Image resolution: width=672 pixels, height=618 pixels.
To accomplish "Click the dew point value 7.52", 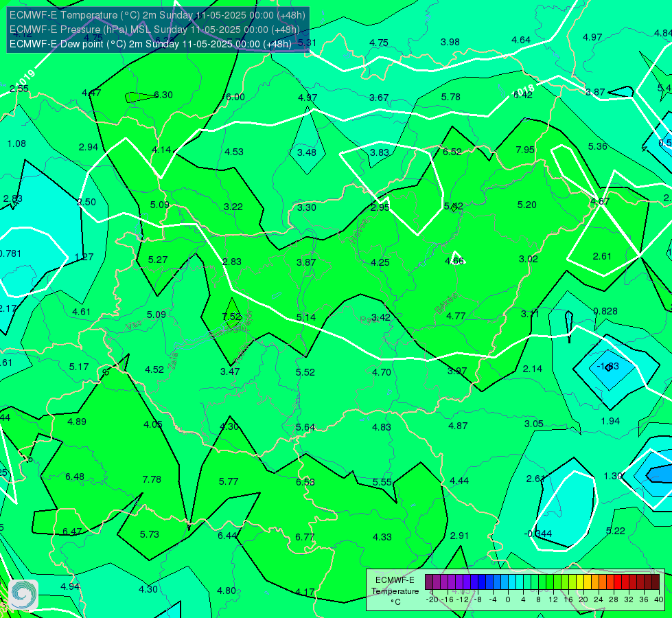I will click(x=232, y=317).
